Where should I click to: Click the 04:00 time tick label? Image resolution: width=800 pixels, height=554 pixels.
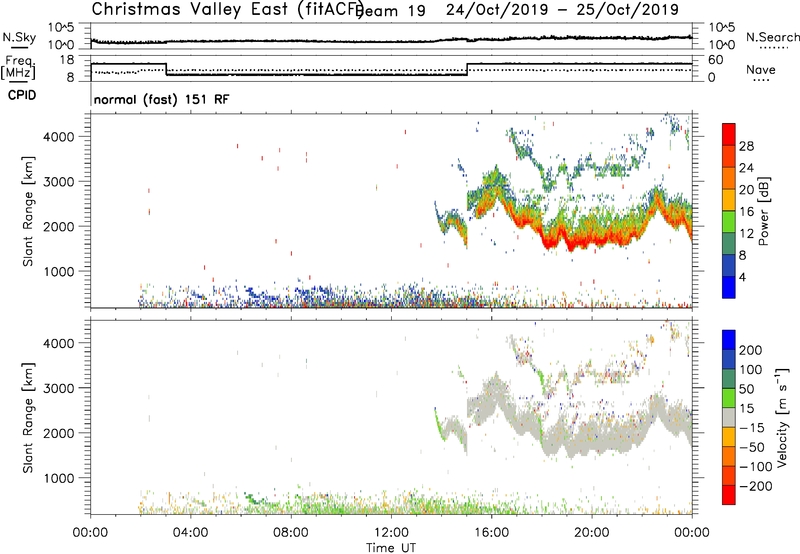coord(191,533)
